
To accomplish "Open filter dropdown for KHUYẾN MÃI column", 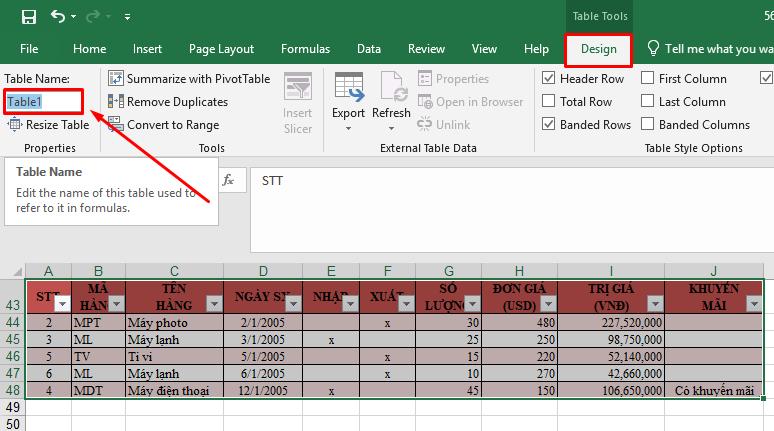I will tap(754, 304).
